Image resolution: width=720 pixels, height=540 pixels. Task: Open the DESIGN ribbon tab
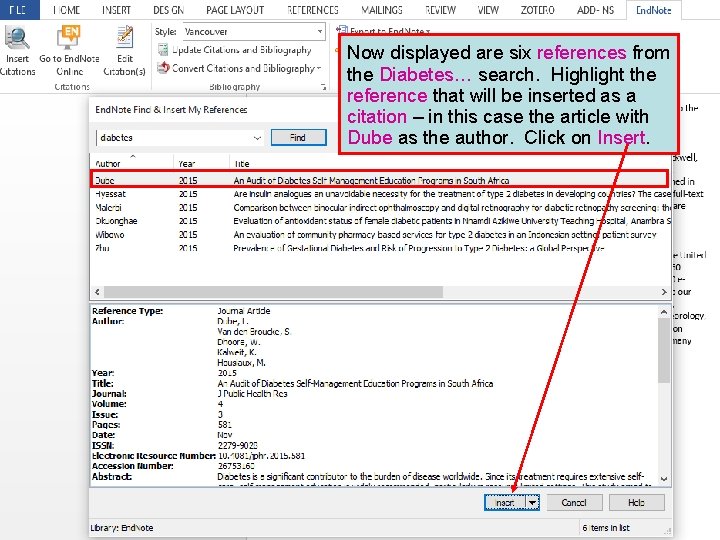(169, 10)
